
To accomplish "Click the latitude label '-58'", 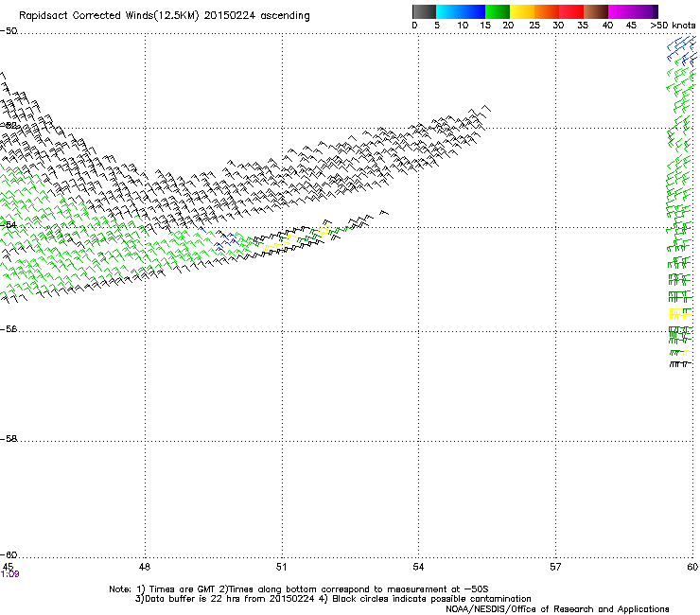I will tap(9, 439).
